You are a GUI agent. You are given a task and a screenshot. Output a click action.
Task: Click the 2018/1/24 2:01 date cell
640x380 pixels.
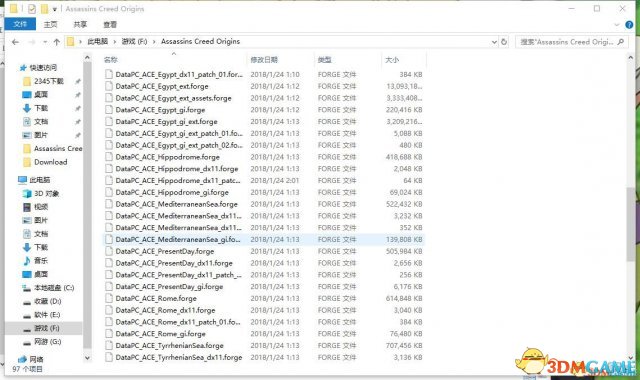pos(275,180)
